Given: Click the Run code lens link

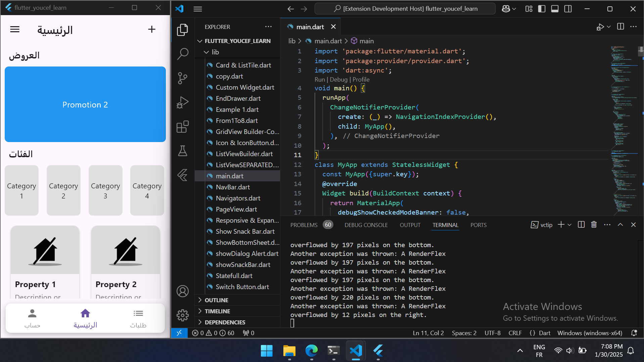Looking at the screenshot, I should tap(320, 80).
